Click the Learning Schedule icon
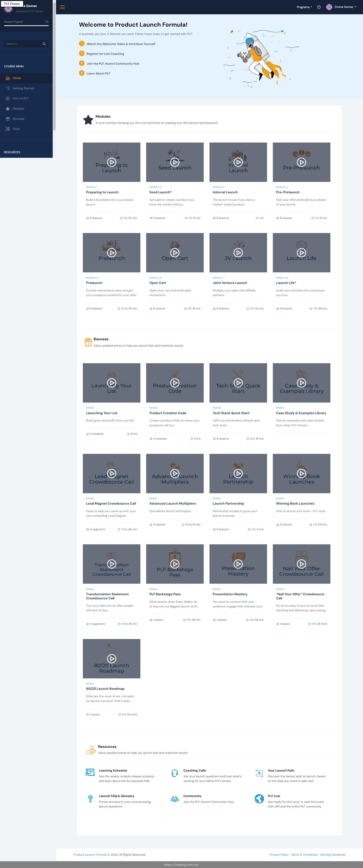The image size is (363, 868). pos(90,772)
